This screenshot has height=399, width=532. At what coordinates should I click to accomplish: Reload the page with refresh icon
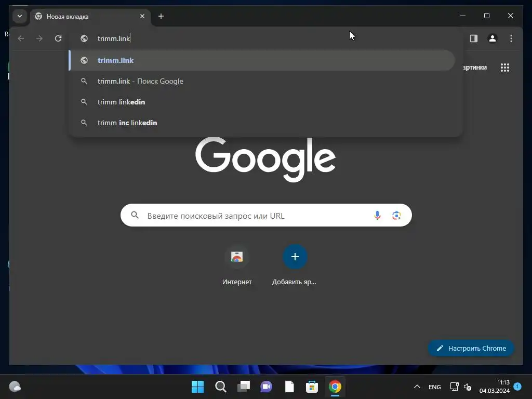(x=58, y=38)
